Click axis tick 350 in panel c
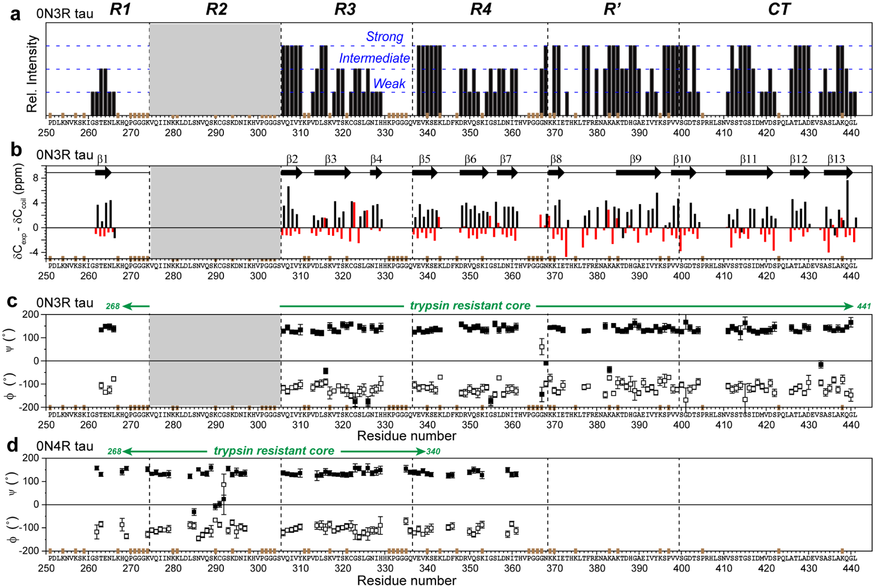875x588 pixels. point(470,425)
